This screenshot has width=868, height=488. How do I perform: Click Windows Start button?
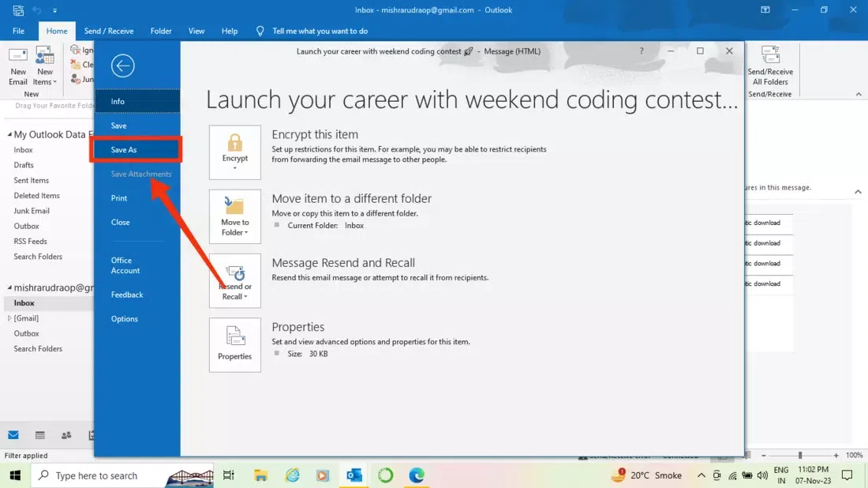tap(15, 475)
